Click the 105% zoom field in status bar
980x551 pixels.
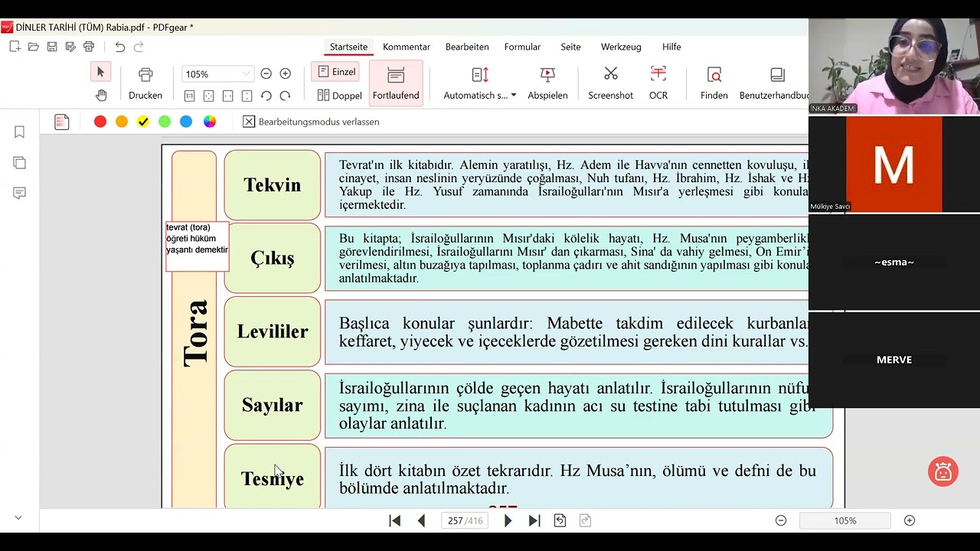845,520
